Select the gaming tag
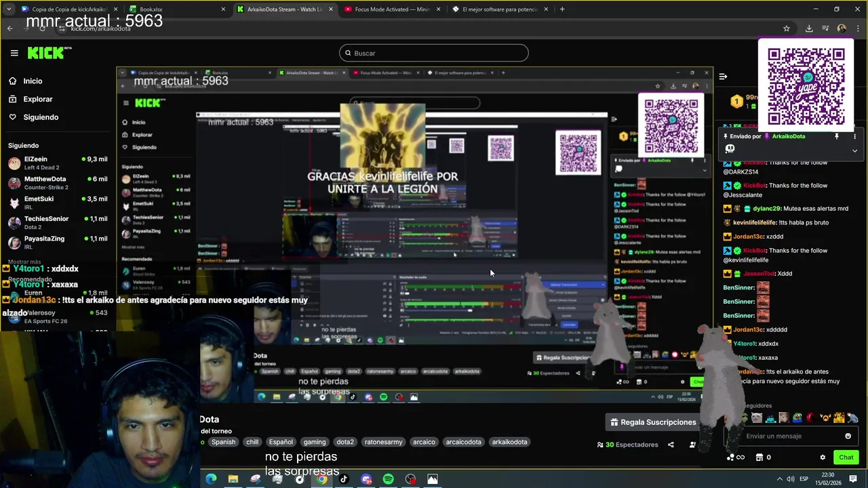Image resolution: width=868 pixels, height=488 pixels. coord(315,442)
